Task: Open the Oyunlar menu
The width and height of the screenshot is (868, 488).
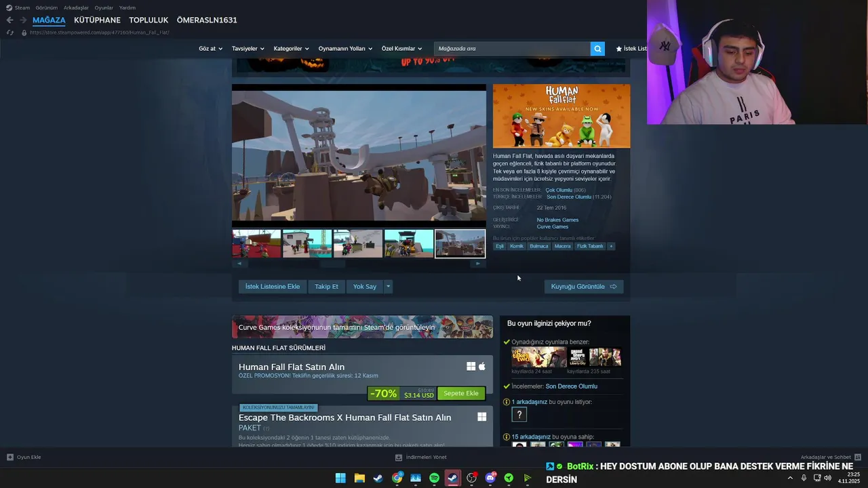Action: tap(104, 7)
